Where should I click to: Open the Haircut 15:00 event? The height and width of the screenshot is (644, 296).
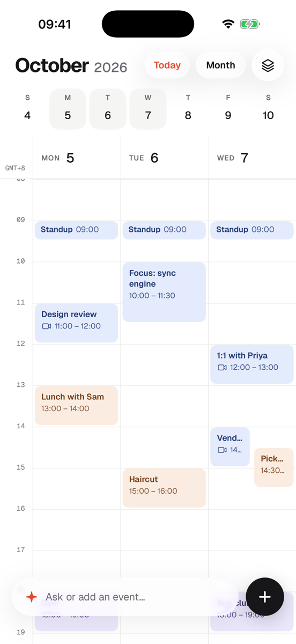click(164, 488)
